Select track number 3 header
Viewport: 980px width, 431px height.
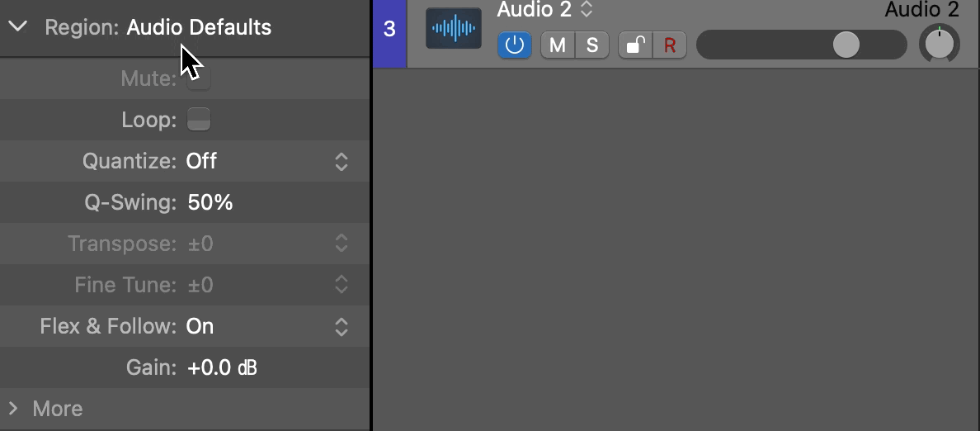(x=389, y=30)
